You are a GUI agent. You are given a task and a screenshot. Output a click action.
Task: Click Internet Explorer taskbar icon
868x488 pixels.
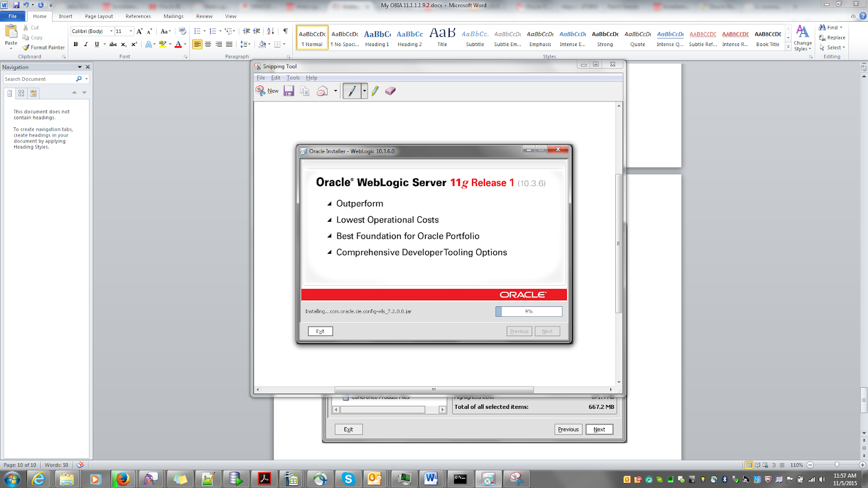tap(39, 479)
